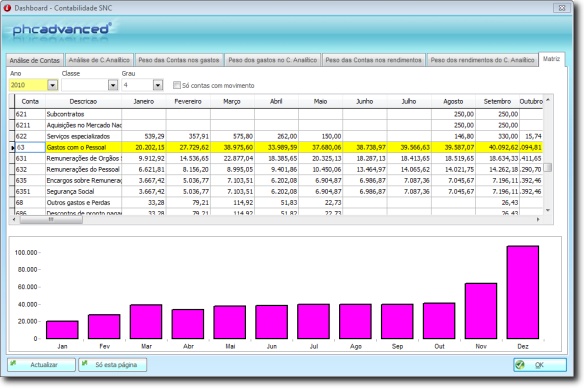Click the Descricao column header
Screen dimensions: 584x389
[83, 101]
